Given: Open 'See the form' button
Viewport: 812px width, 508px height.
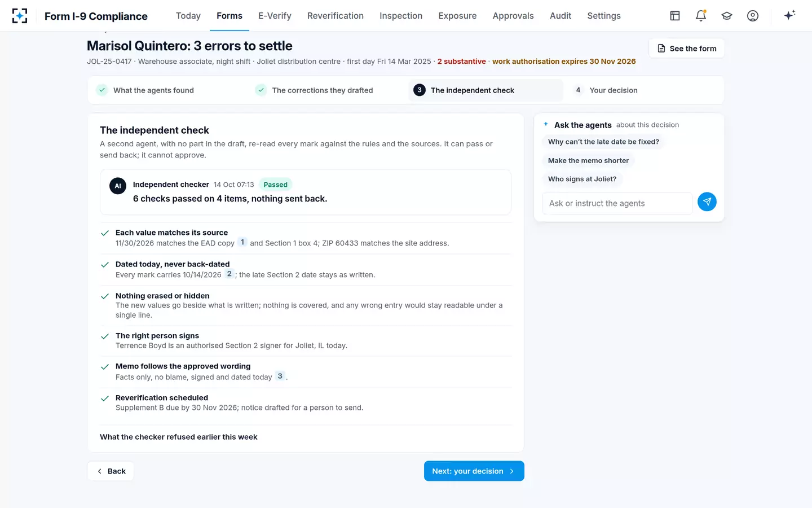Looking at the screenshot, I should pyautogui.click(x=687, y=49).
